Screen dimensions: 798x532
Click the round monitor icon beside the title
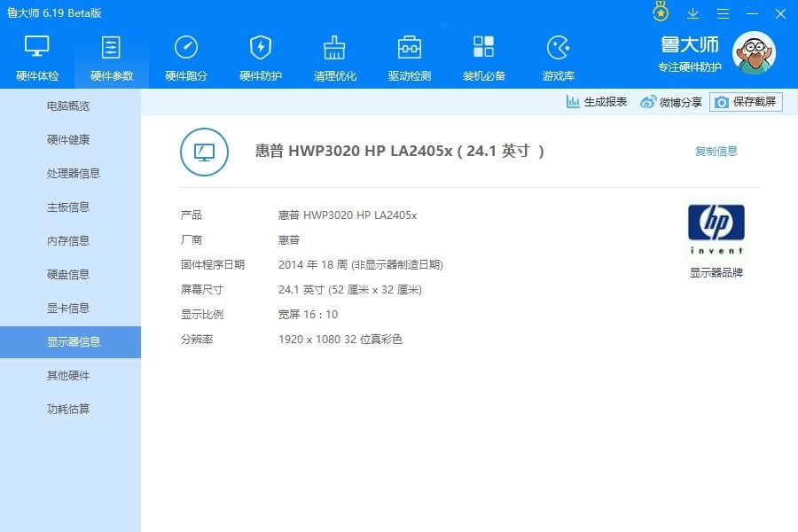(204, 152)
